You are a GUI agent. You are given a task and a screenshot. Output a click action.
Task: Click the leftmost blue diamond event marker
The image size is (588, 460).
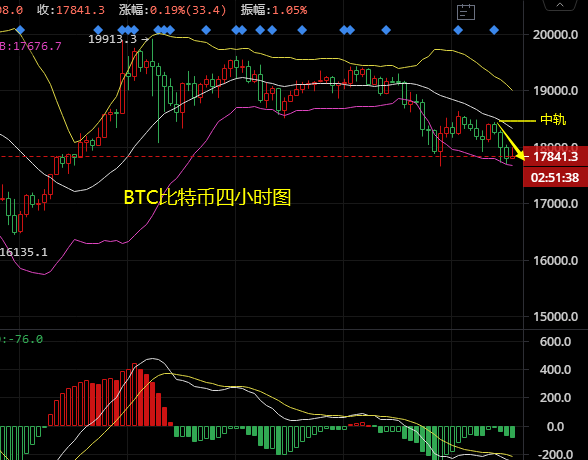pyautogui.click(x=20, y=30)
